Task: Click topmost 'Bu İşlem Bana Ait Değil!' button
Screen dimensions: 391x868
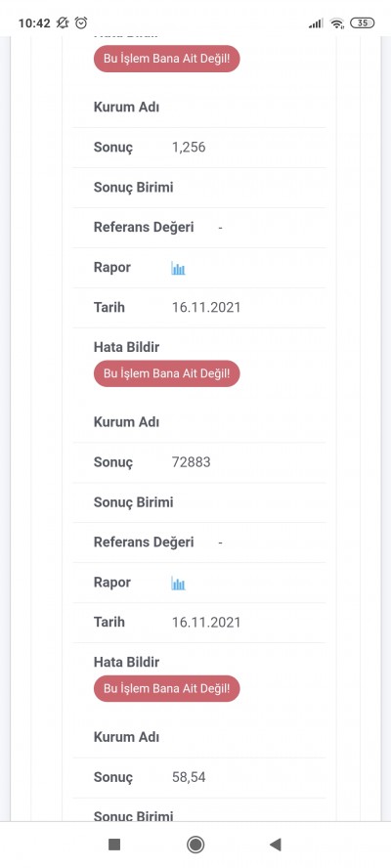Action: pyautogui.click(x=167, y=59)
